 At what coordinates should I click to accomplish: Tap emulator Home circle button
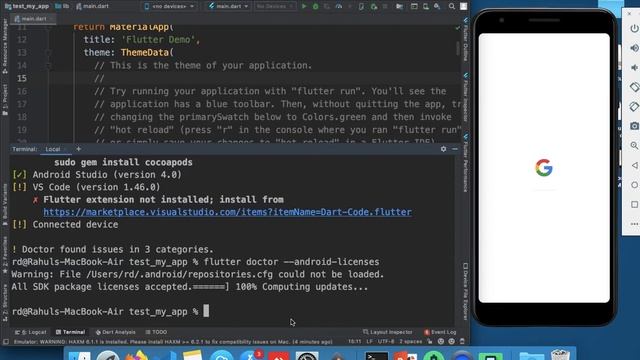pos(634,185)
